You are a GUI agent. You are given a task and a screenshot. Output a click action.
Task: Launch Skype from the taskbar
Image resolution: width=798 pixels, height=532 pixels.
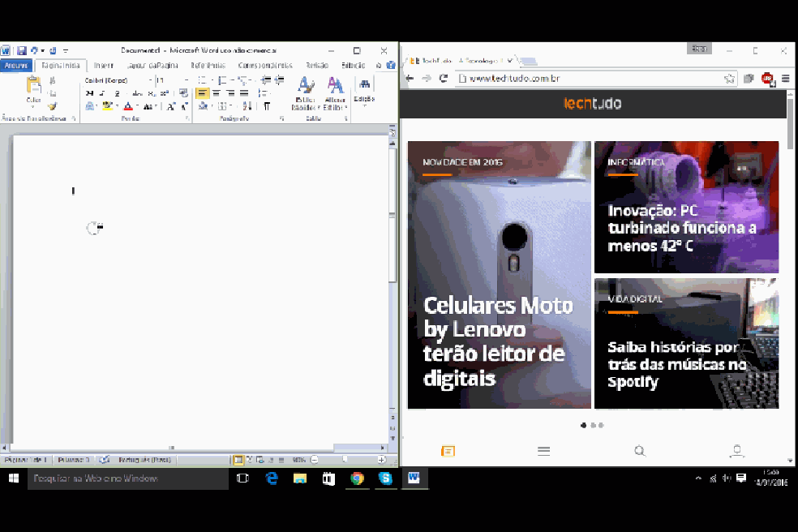385,478
